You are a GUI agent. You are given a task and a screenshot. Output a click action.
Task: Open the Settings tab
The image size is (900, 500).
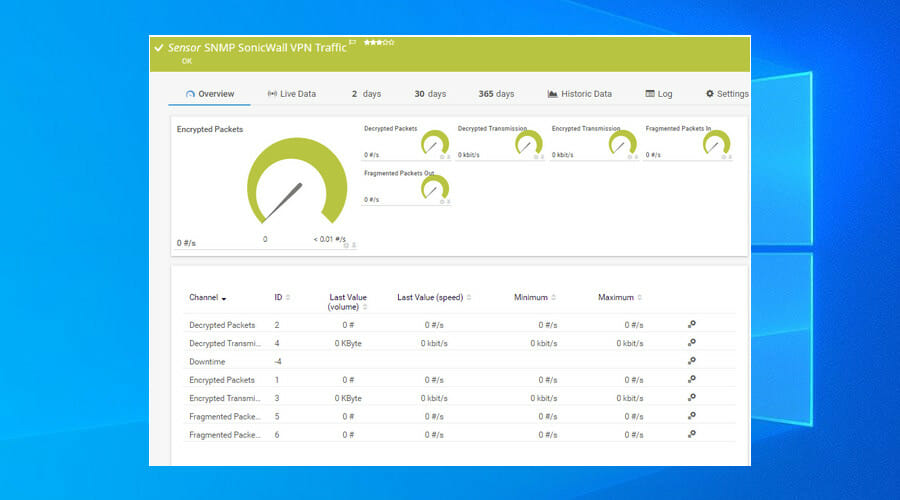(x=727, y=94)
